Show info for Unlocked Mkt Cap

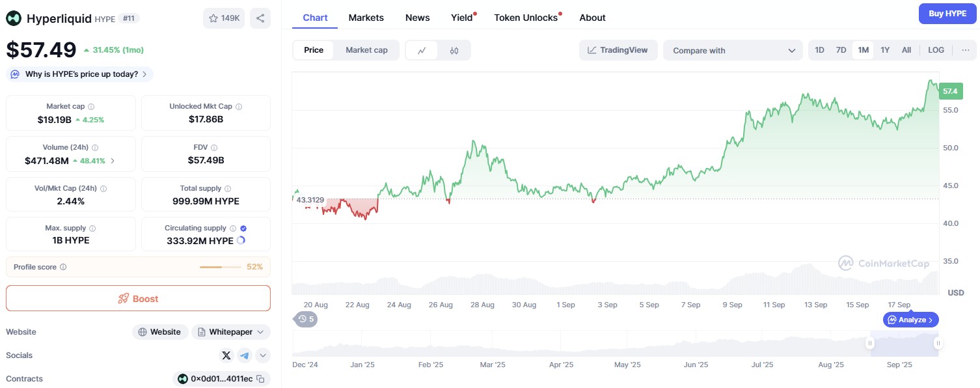pyautogui.click(x=239, y=106)
